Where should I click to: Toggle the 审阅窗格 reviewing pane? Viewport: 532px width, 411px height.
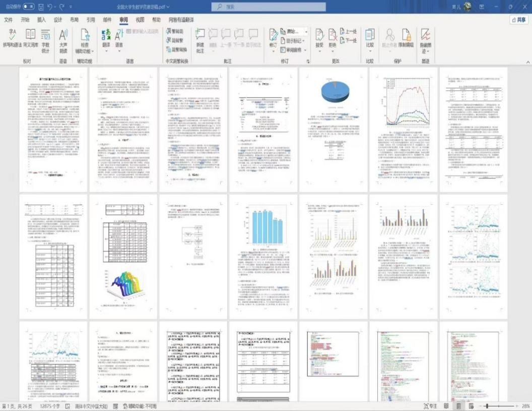[291, 50]
